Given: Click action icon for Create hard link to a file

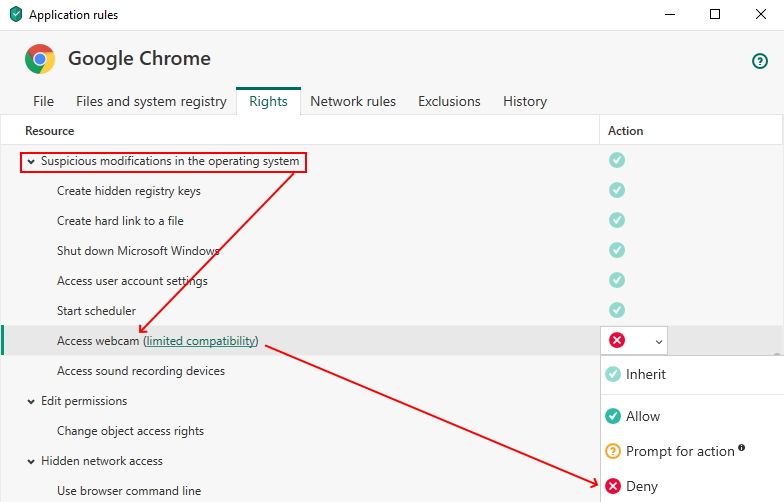Looking at the screenshot, I should coord(616,220).
